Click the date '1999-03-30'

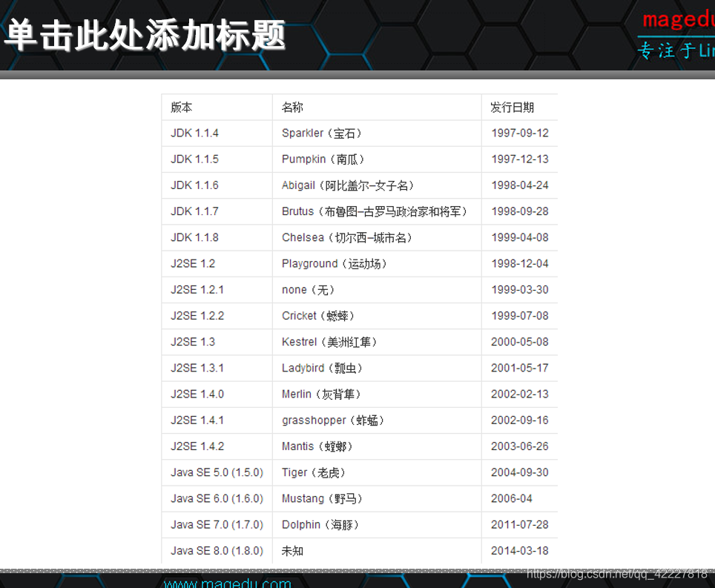click(x=520, y=290)
